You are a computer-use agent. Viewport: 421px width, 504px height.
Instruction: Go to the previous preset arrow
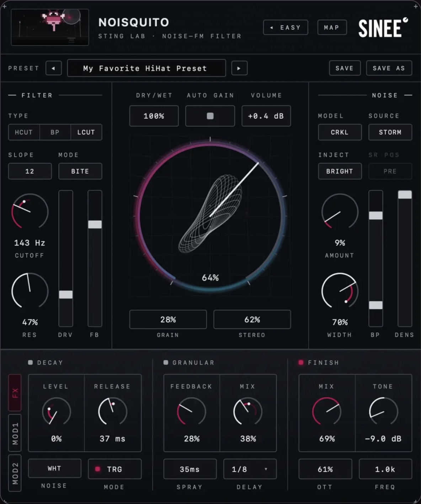click(x=54, y=68)
